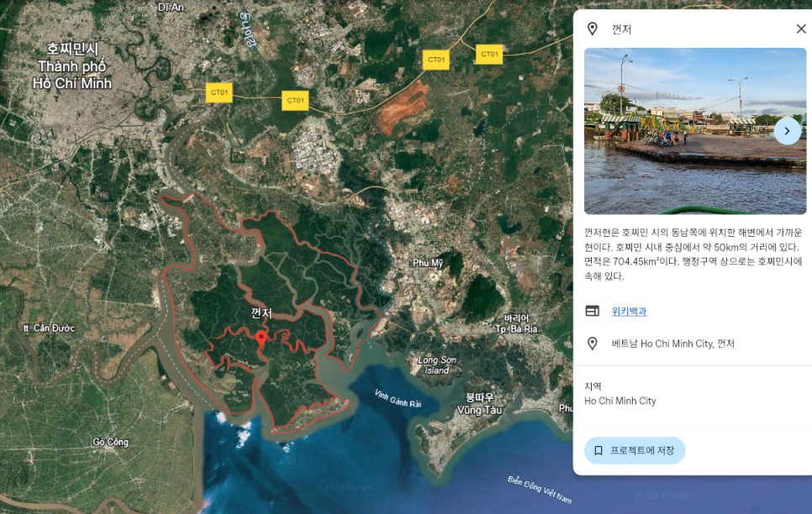812x514 pixels.
Task: Click the red location pin on map
Action: click(x=261, y=339)
